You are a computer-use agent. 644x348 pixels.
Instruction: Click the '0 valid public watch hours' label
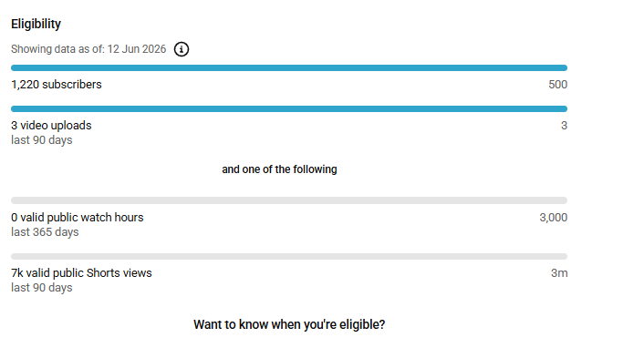click(78, 218)
